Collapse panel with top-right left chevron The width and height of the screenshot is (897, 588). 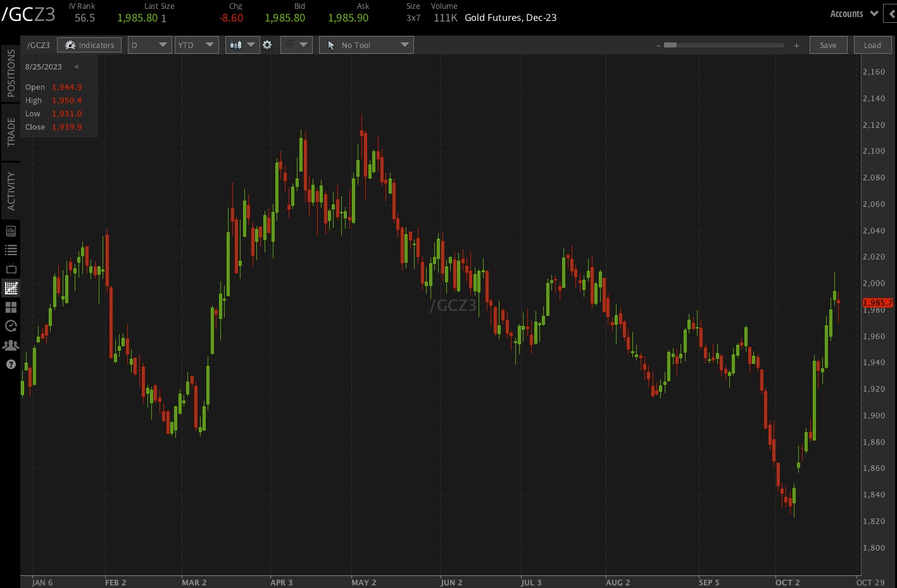click(891, 13)
